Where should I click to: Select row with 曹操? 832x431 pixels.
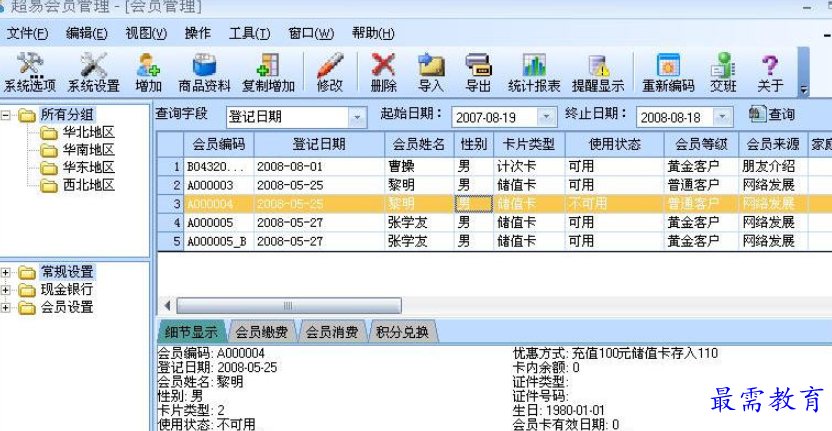419,167
